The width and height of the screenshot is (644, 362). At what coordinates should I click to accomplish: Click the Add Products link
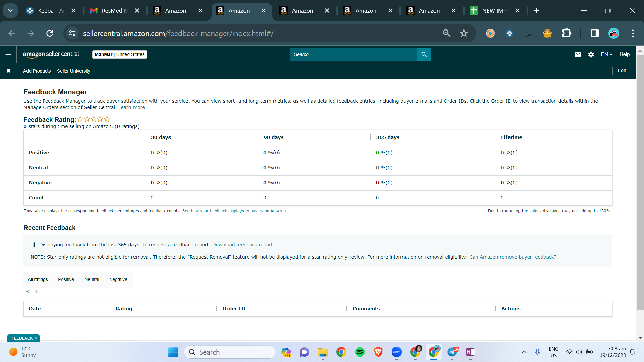37,71
